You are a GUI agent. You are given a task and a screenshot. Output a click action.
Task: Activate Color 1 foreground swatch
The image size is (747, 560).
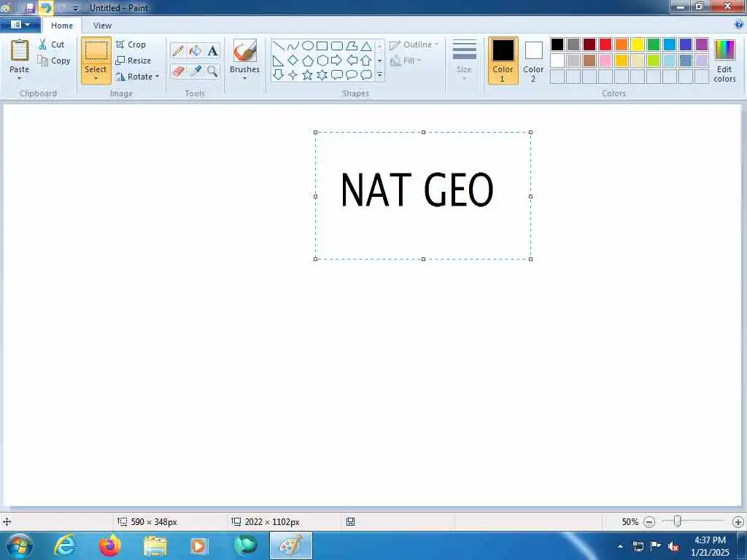click(503, 61)
